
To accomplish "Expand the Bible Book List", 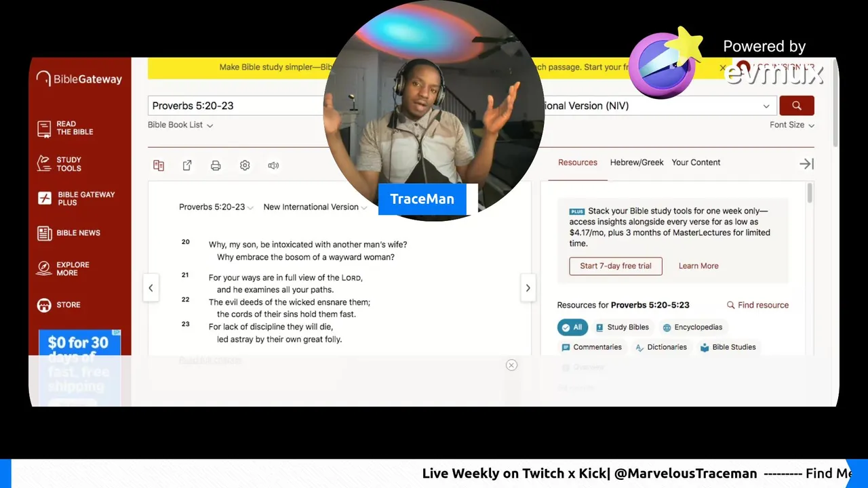I will pyautogui.click(x=180, y=125).
